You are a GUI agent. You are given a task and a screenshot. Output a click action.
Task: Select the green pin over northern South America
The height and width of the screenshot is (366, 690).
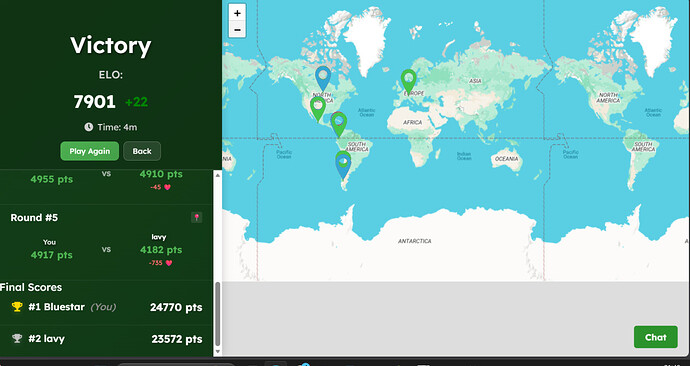(338, 124)
